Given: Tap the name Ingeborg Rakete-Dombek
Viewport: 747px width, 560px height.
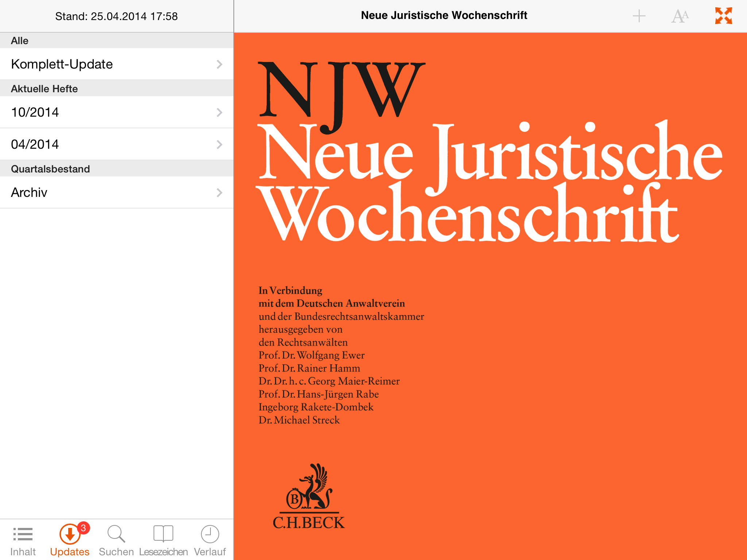Looking at the screenshot, I should 316,407.
